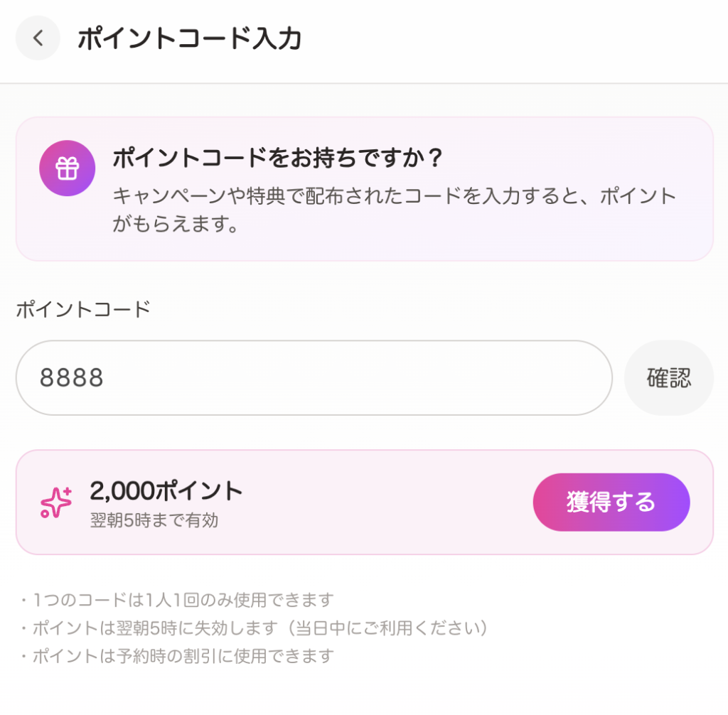Tap the 獲得する gradient button
This screenshot has height=715, width=728.
(x=611, y=502)
